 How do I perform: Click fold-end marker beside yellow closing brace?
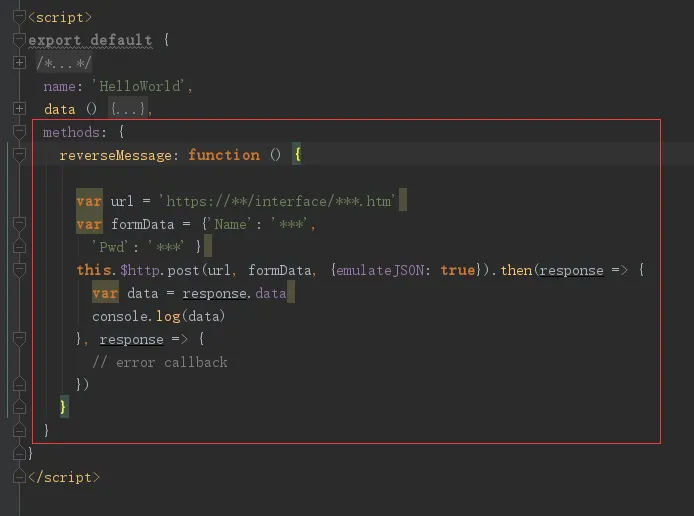tap(19, 407)
